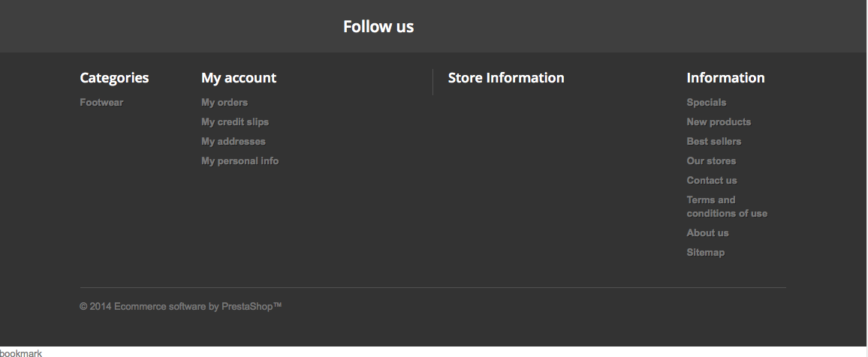Image resolution: width=868 pixels, height=357 pixels.
Task: Click the Store Information heading
Action: (505, 78)
